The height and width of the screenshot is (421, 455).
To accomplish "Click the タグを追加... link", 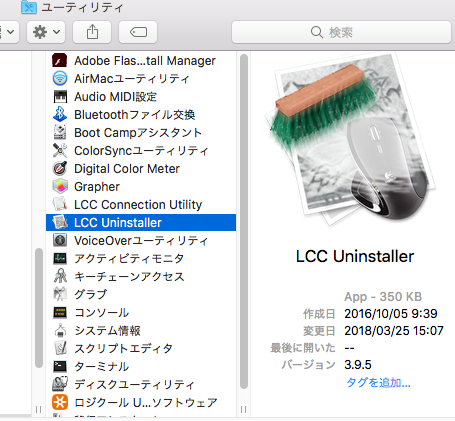I will click(x=378, y=382).
